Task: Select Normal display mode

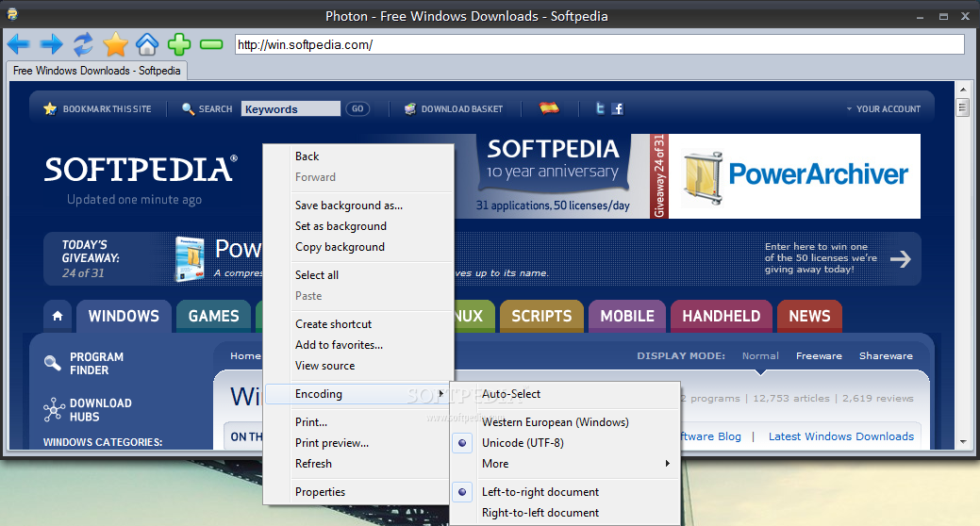Action: tap(760, 356)
